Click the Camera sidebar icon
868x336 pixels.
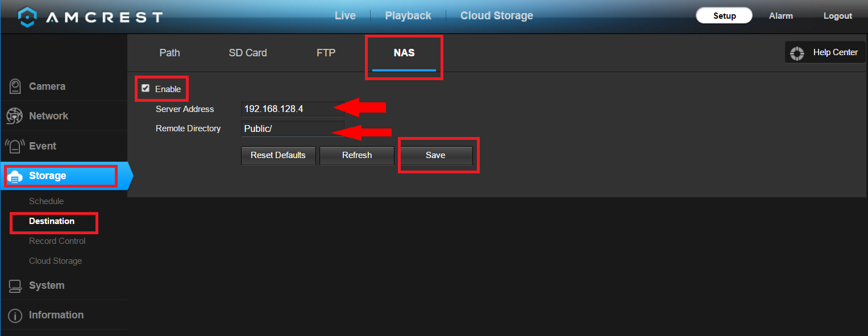tap(15, 86)
